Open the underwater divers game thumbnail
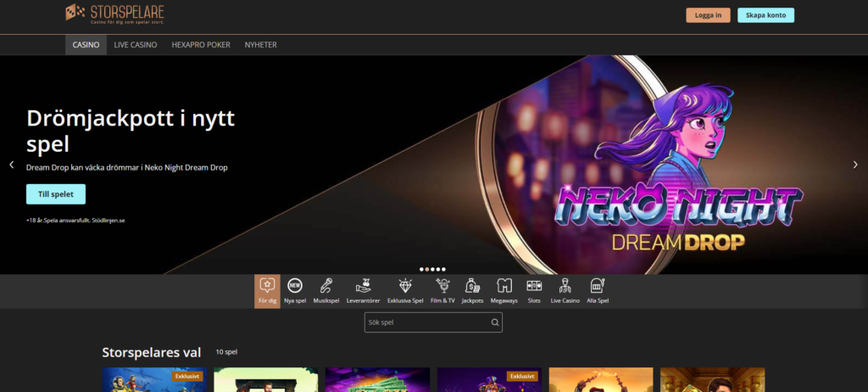Screen dimensions: 868x392 154,380
